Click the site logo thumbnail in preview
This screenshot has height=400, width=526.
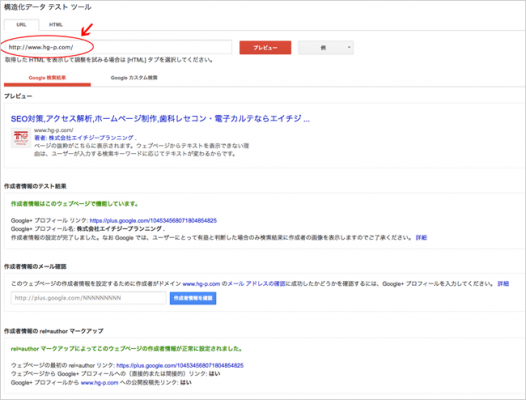point(21,138)
